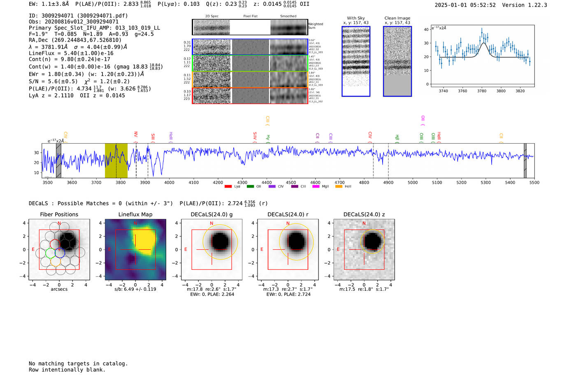
Task: Select the blue-bordered 2D spectrum row
Action: [x=250, y=47]
